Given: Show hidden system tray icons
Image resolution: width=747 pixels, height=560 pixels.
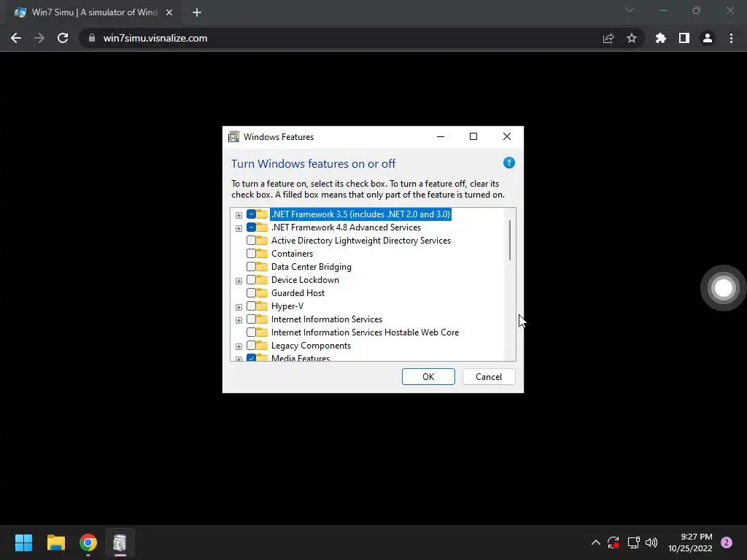Looking at the screenshot, I should (595, 542).
